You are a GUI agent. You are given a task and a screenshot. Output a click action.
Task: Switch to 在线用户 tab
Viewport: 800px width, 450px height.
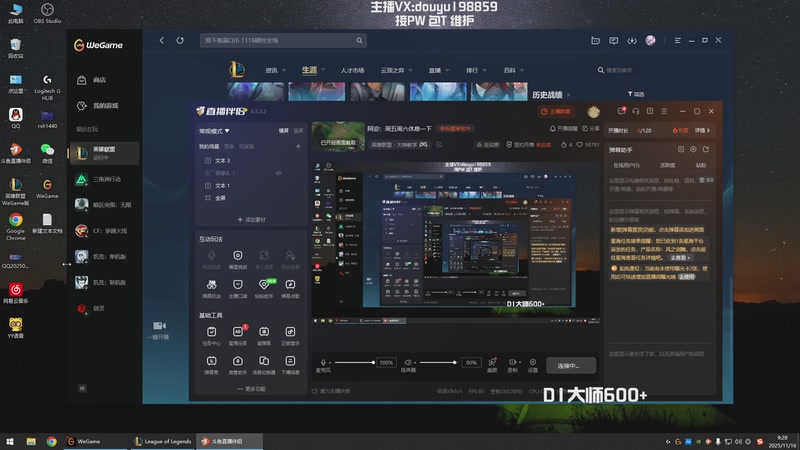626,165
